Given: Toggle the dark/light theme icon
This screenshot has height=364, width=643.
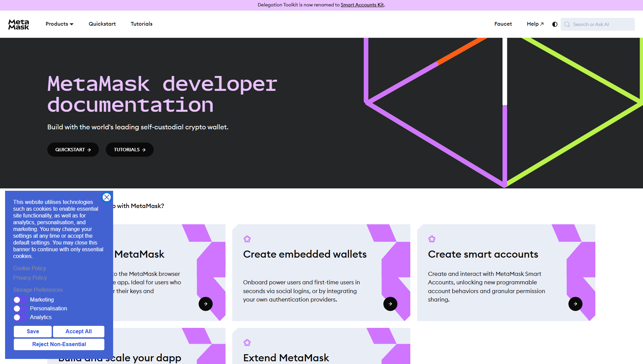Looking at the screenshot, I should pyautogui.click(x=555, y=24).
